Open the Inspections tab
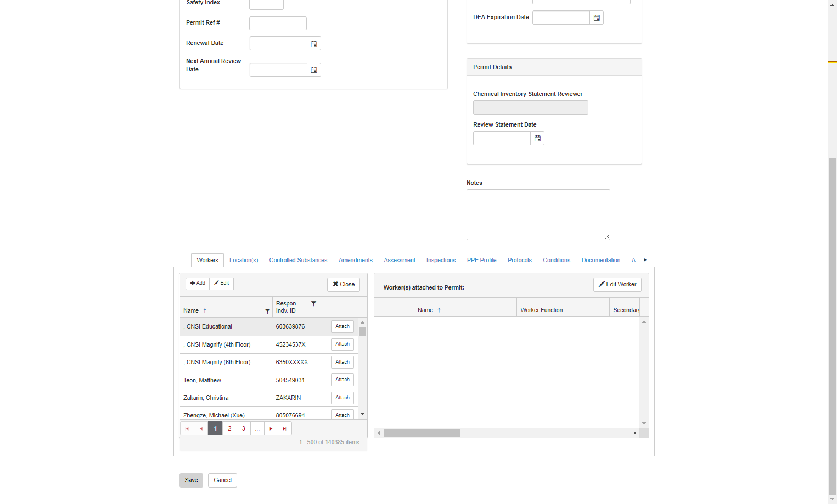The width and height of the screenshot is (837, 504). tap(441, 261)
